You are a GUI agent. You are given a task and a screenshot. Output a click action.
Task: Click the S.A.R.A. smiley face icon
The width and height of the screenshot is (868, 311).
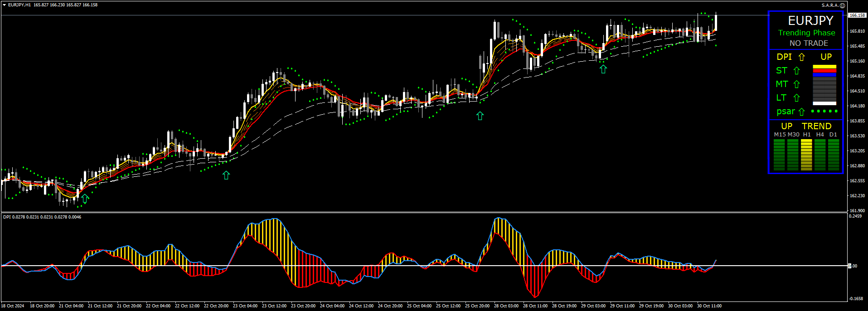coord(842,5)
